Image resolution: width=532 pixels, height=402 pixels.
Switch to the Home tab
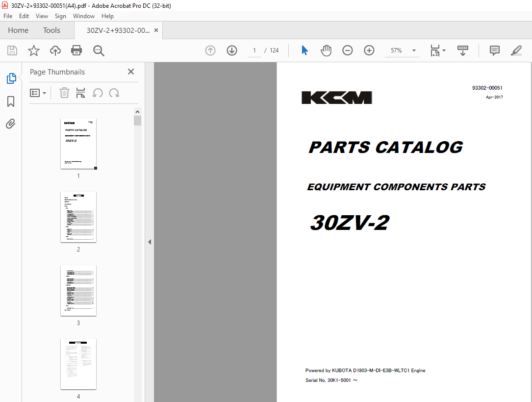click(x=18, y=30)
